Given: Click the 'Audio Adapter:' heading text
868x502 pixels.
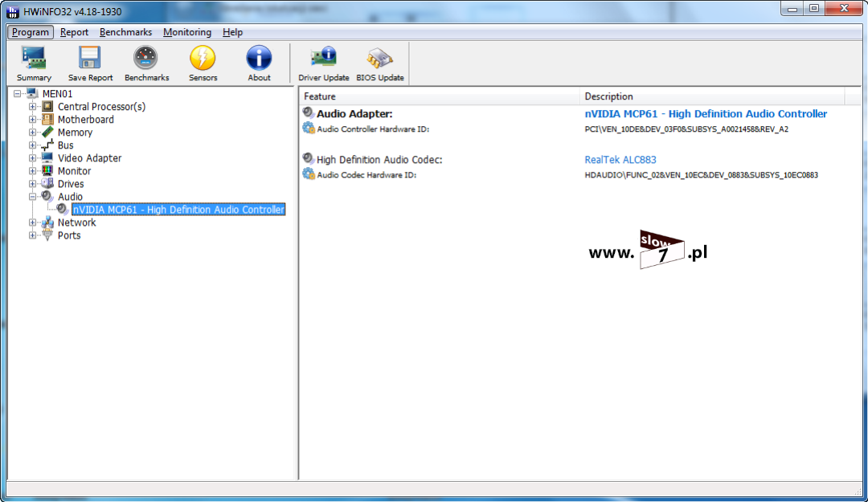Looking at the screenshot, I should (354, 113).
